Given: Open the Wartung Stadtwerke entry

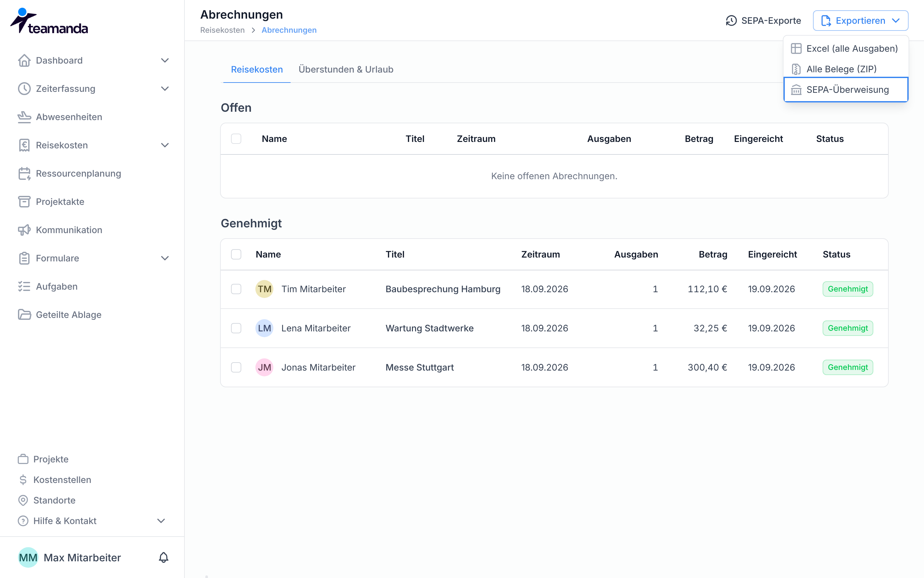Looking at the screenshot, I should click(x=430, y=328).
